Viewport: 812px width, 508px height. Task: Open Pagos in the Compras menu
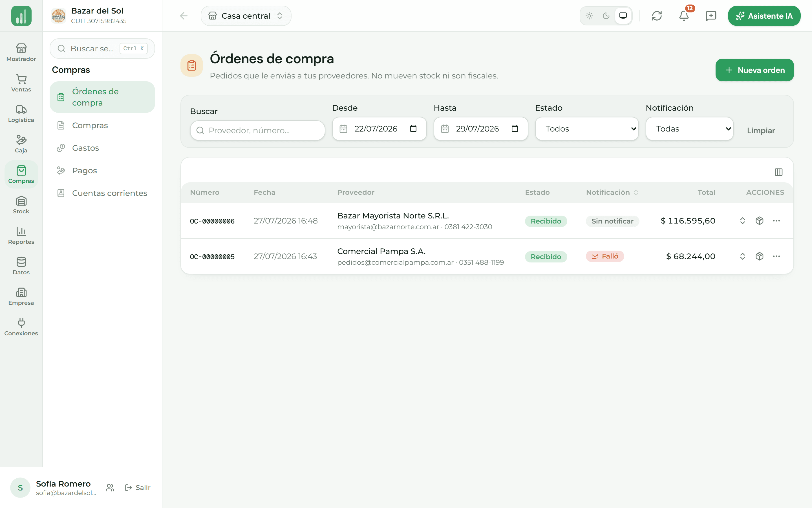[102, 170]
